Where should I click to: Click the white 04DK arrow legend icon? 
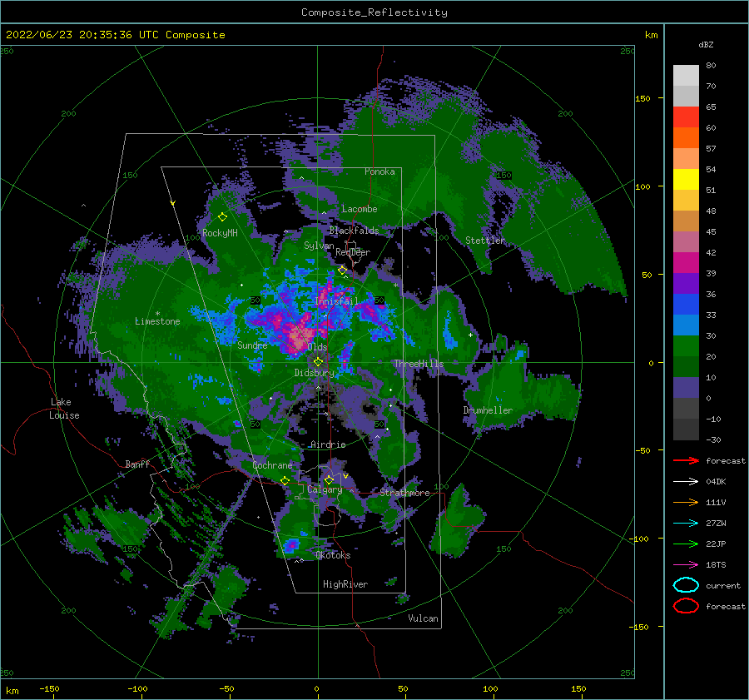coord(686,481)
